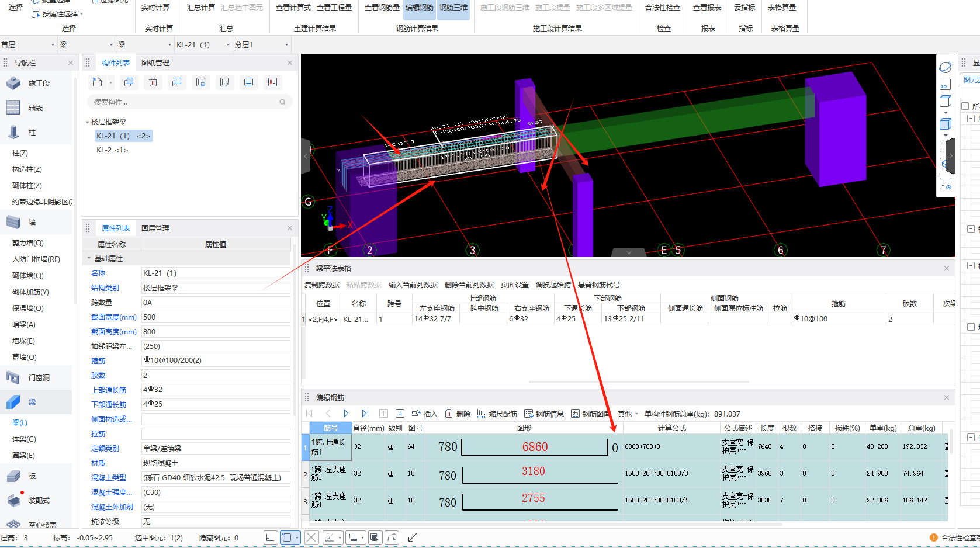Switch to 2D view icon
This screenshot has height=548, width=980.
945,85
